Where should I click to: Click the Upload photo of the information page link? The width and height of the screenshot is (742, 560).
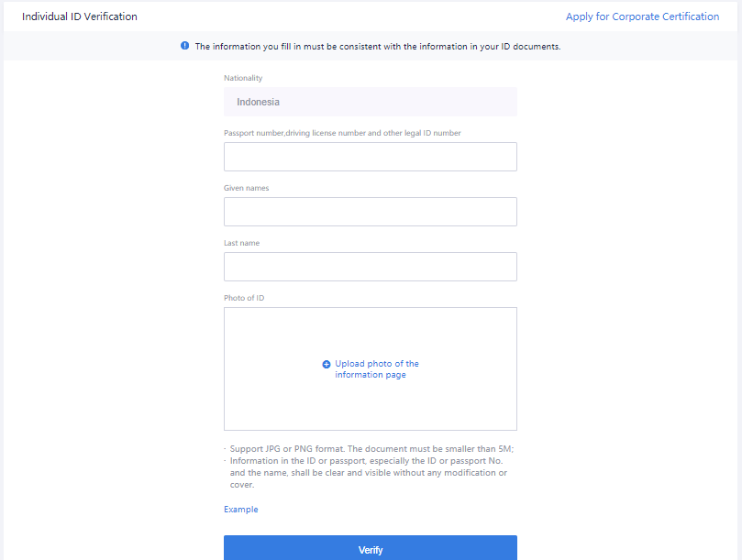(x=377, y=369)
